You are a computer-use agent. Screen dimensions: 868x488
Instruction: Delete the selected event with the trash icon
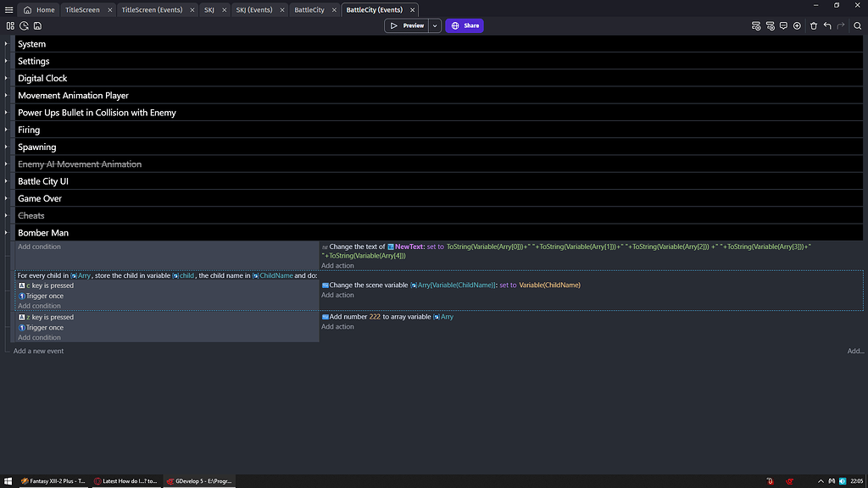pyautogui.click(x=813, y=25)
